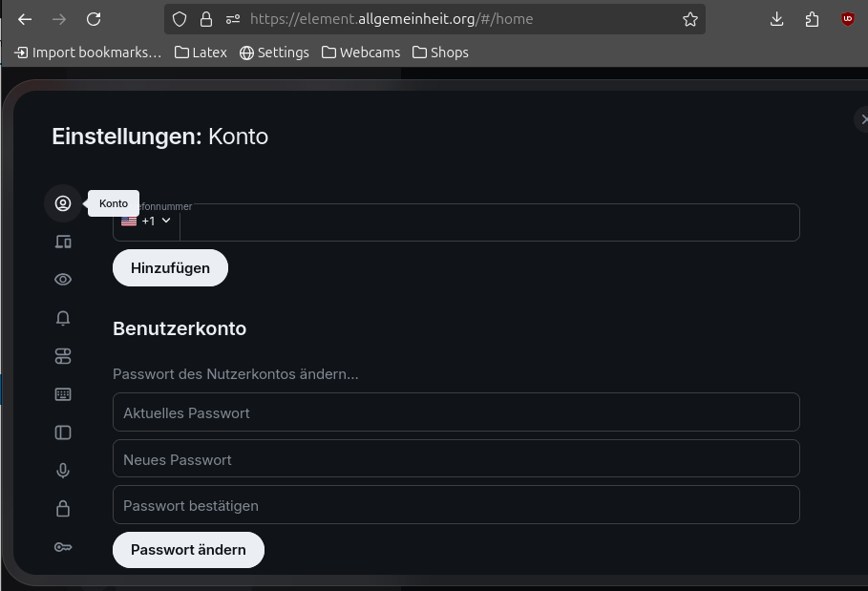Open notifications settings via bell icon

[x=63, y=318]
